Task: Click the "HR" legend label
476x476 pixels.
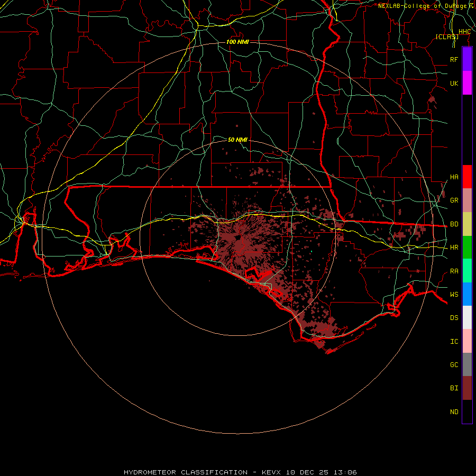Action: (454, 248)
